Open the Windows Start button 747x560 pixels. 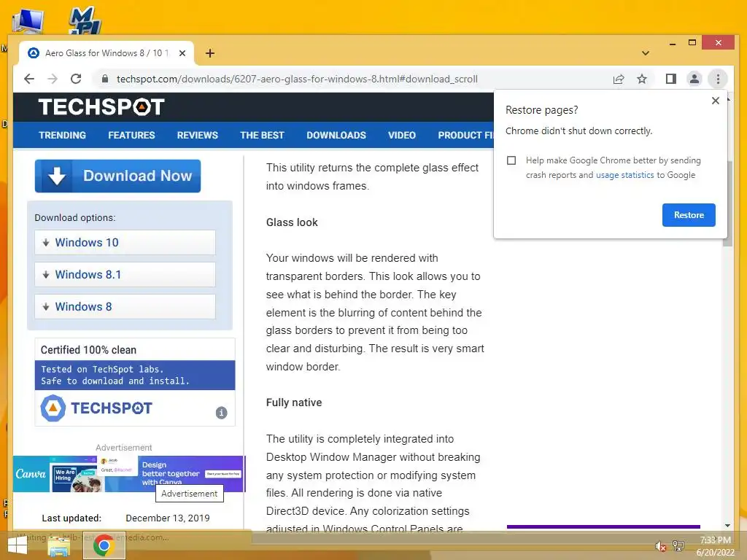click(18, 545)
